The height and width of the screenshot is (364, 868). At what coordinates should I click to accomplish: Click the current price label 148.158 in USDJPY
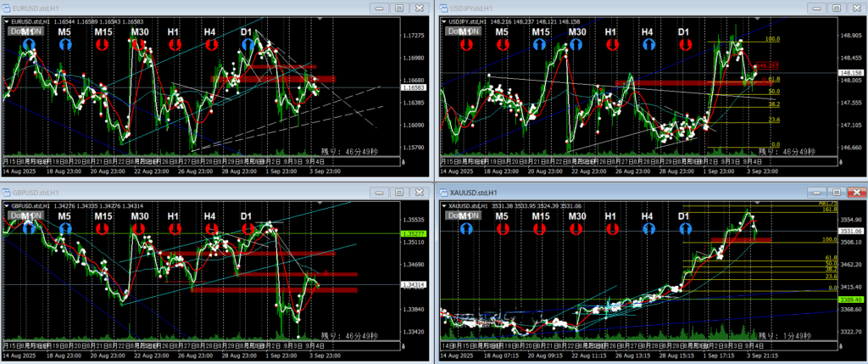(852, 73)
